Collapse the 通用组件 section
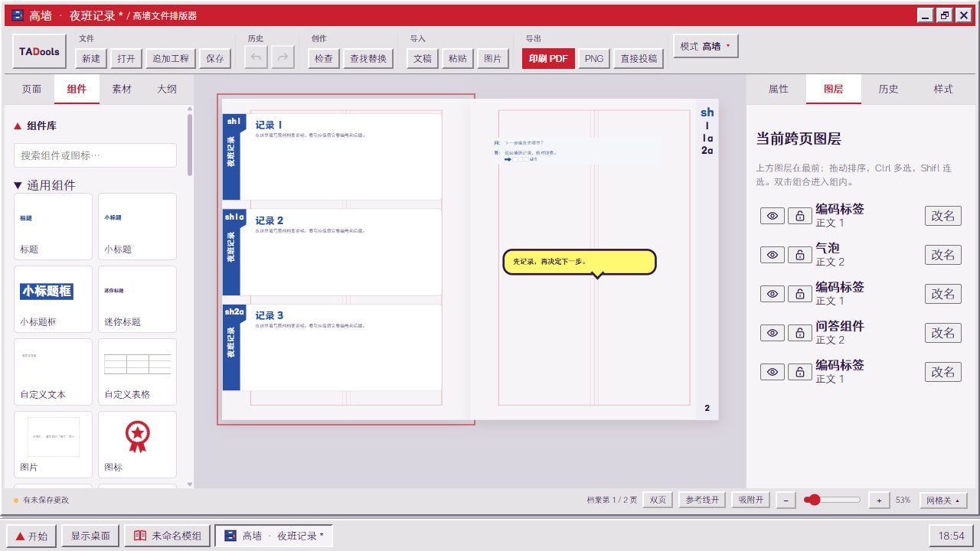 [44, 185]
